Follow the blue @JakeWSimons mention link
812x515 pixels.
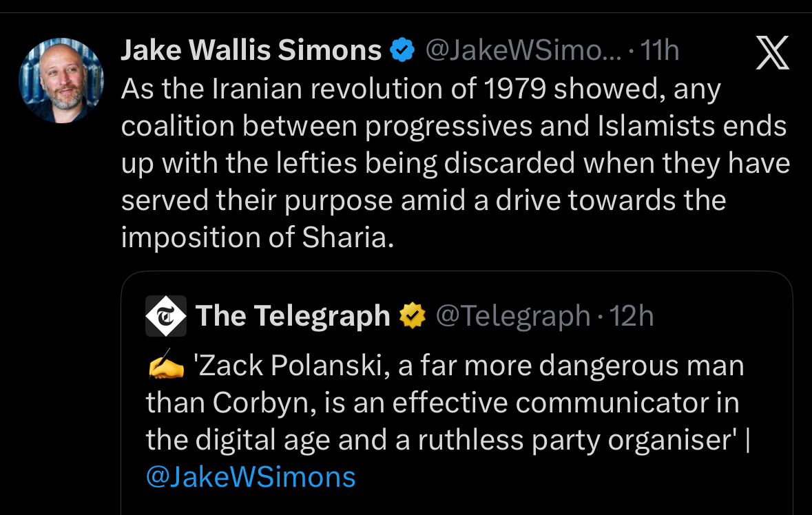tap(251, 476)
